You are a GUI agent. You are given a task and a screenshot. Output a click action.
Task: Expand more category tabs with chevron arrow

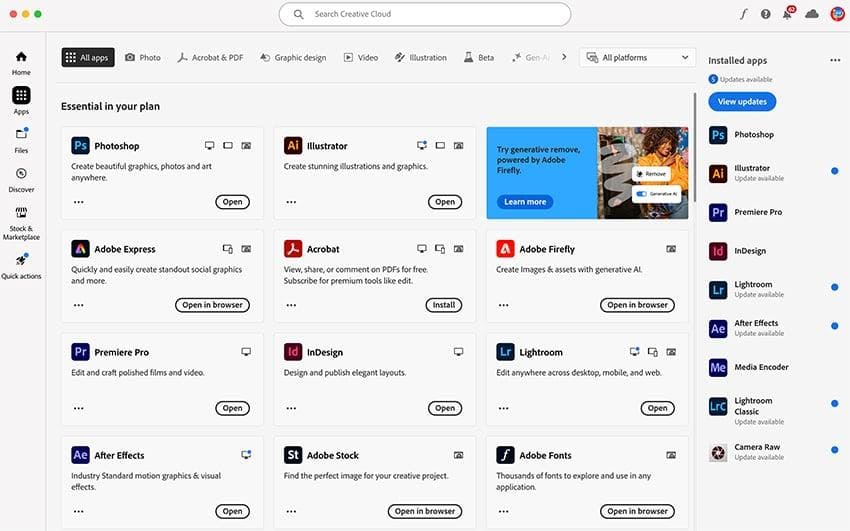[x=564, y=57]
